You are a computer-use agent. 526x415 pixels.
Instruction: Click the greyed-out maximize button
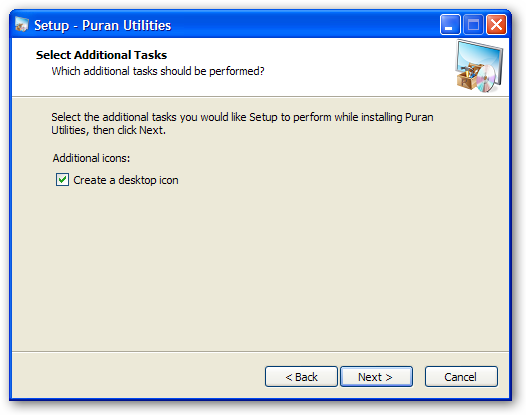pyautogui.click(x=473, y=25)
